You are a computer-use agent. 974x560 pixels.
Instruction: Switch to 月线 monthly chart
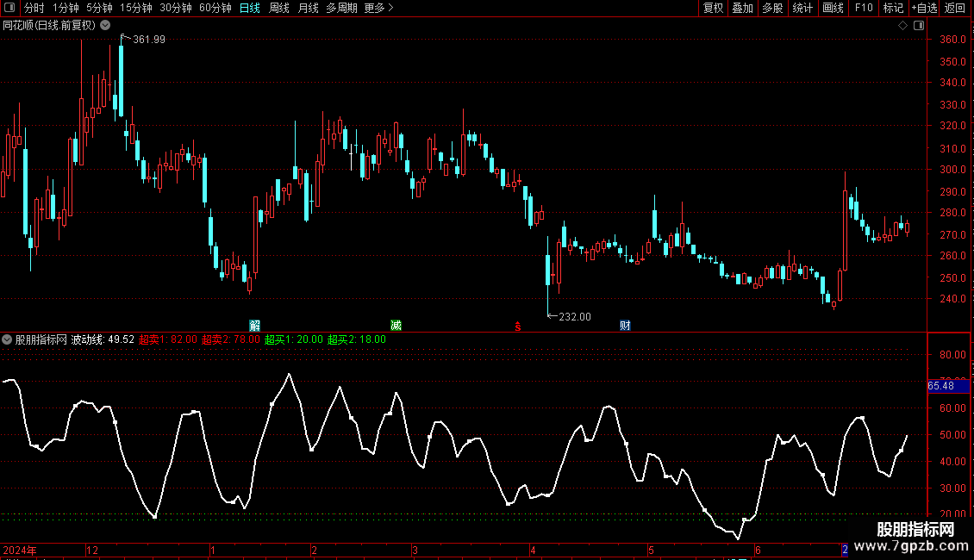click(308, 8)
